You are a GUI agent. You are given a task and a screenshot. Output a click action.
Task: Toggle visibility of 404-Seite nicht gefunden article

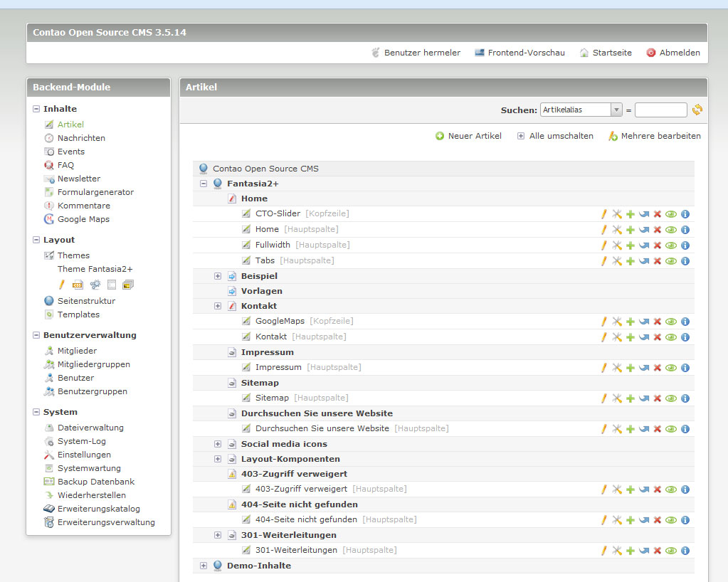[x=671, y=520]
